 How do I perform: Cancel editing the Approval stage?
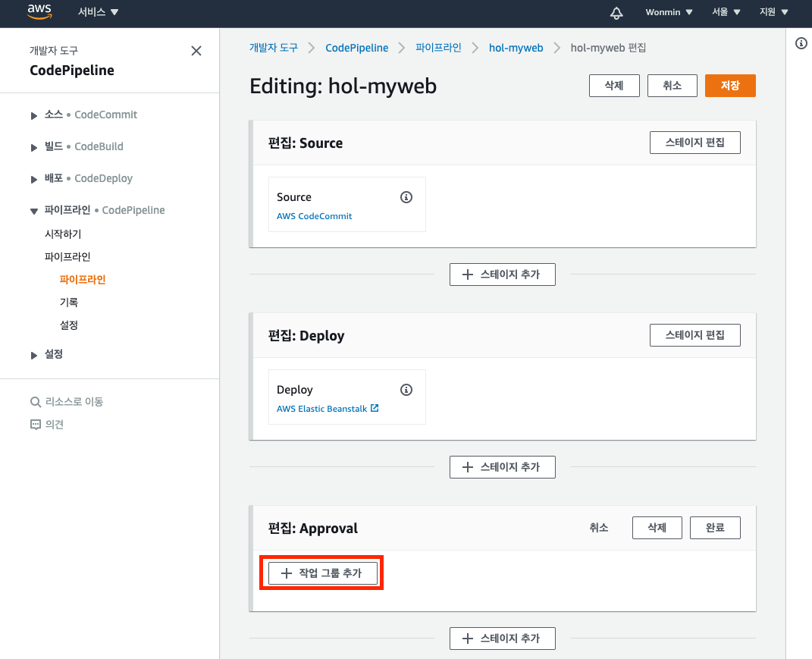click(x=599, y=527)
